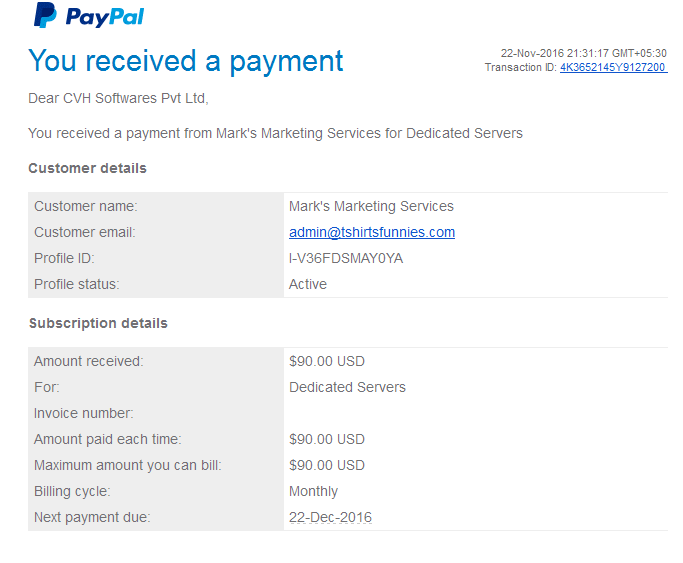Click the Amount received $90.00 USD value
Viewport: 683px width, 563px height.
point(327,361)
